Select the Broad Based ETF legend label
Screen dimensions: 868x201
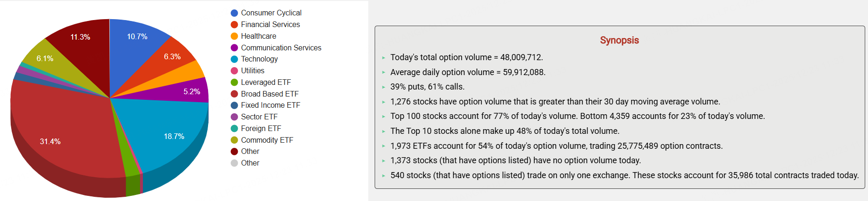pos(269,94)
